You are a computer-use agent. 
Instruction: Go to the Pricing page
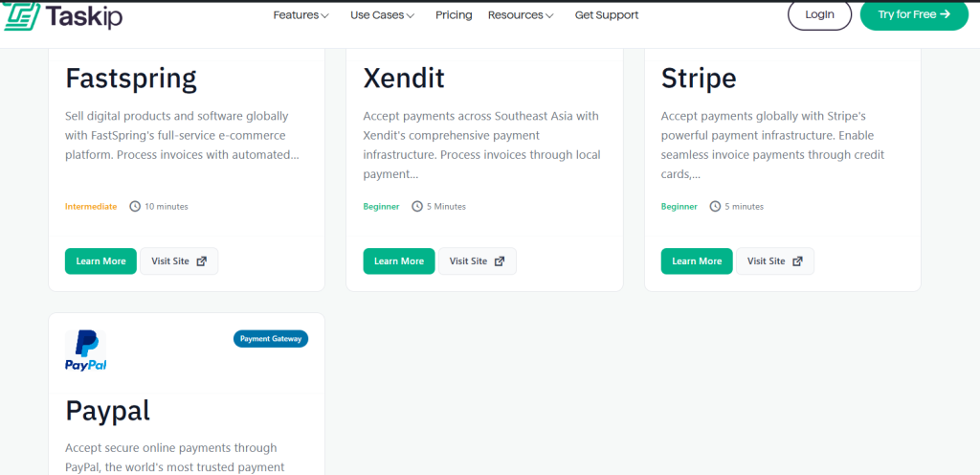(x=454, y=15)
